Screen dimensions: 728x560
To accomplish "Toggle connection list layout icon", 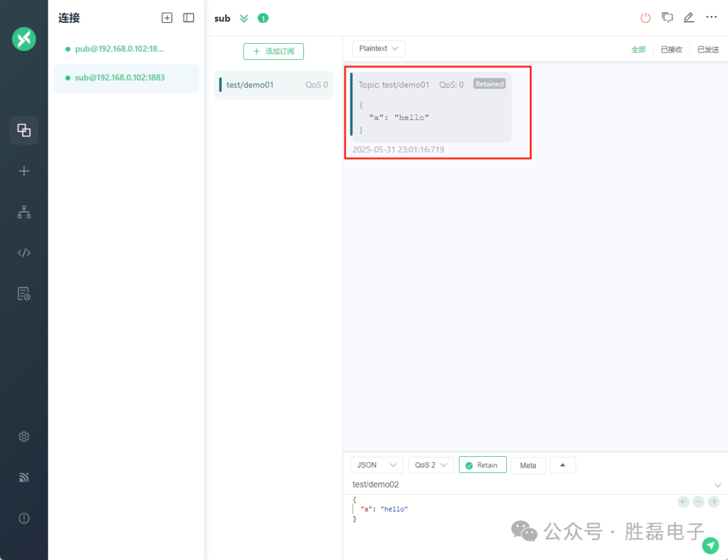I will pyautogui.click(x=189, y=18).
